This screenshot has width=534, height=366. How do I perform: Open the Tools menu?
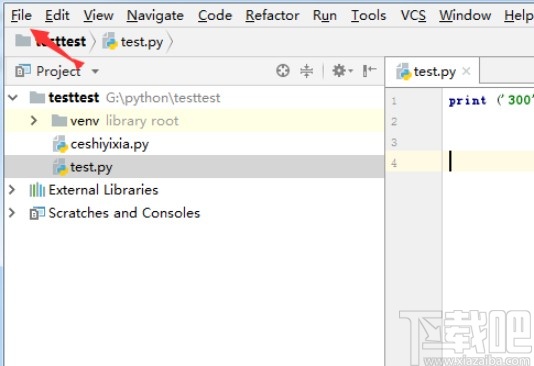(368, 16)
